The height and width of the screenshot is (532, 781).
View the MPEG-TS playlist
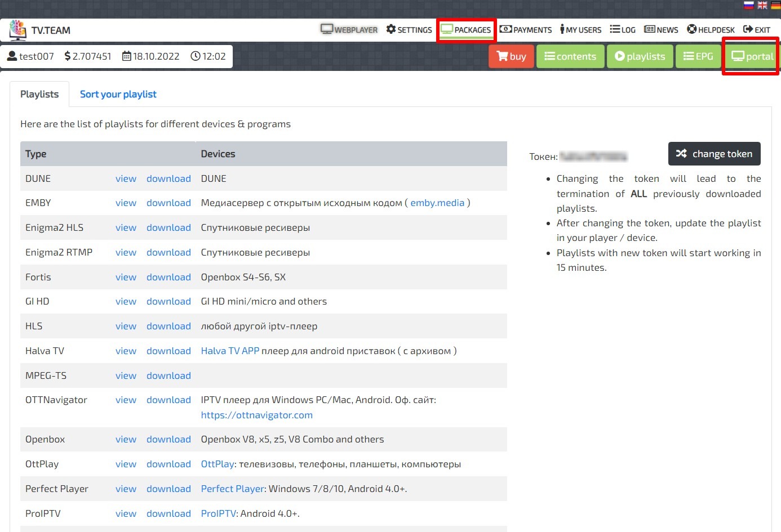126,375
